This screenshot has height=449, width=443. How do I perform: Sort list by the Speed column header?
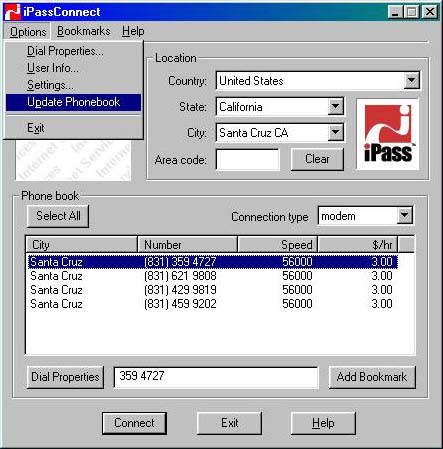pyautogui.click(x=278, y=245)
